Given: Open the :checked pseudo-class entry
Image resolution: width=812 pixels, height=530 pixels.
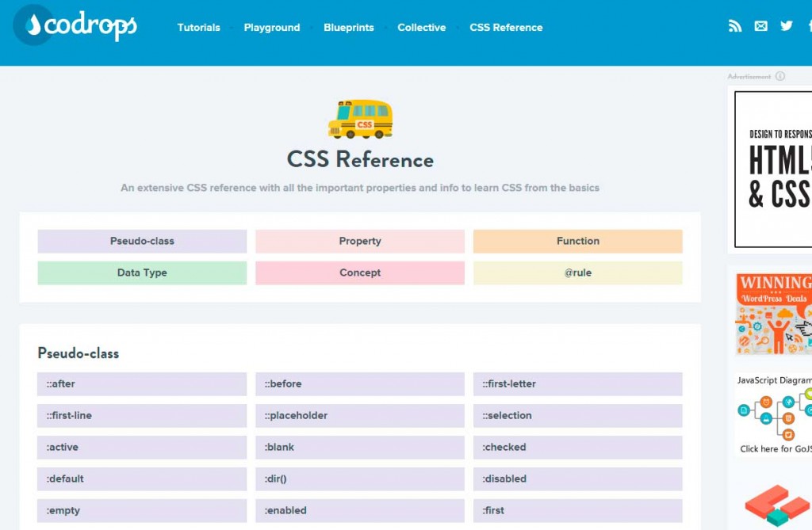Looking at the screenshot, I should coord(577,447).
